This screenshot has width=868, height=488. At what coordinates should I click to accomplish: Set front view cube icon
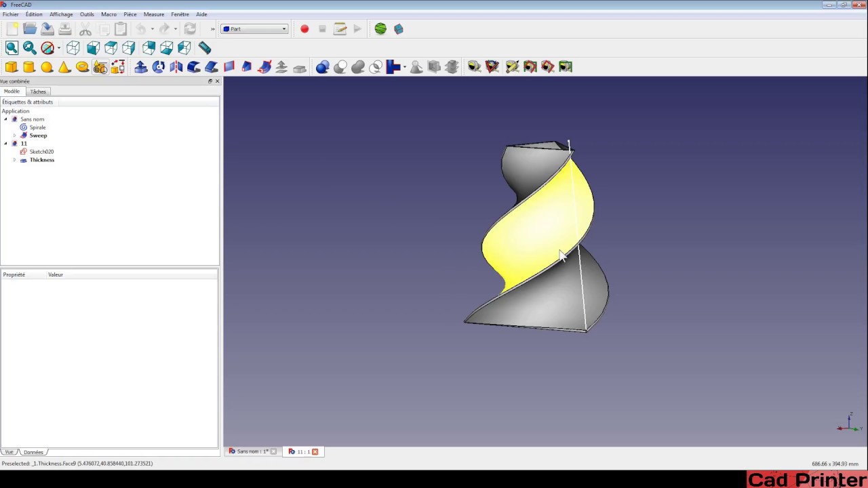[x=93, y=47]
